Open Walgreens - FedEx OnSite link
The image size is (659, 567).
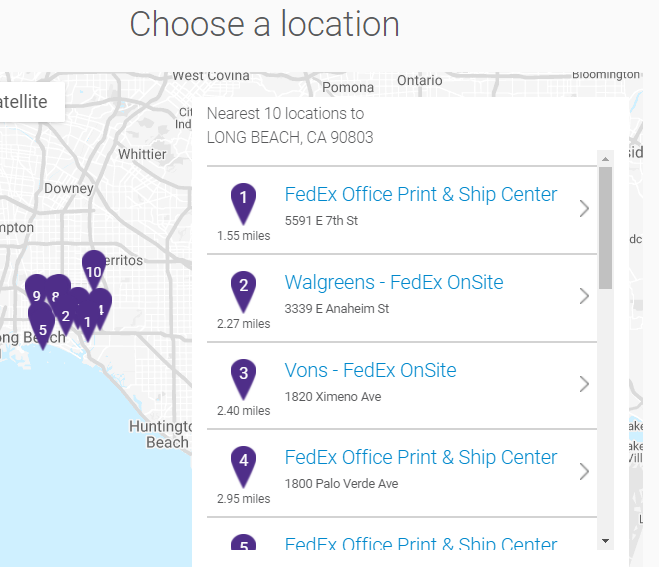(394, 282)
